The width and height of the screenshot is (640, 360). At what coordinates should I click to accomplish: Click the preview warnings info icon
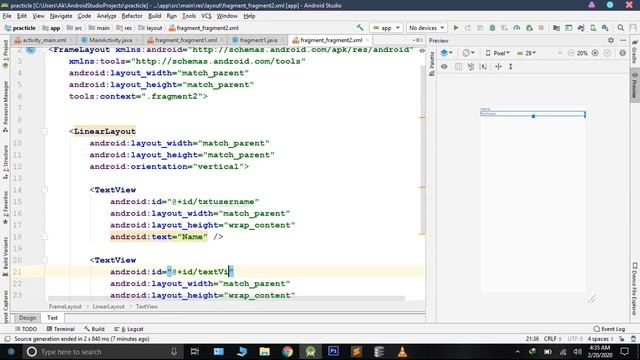click(x=622, y=53)
